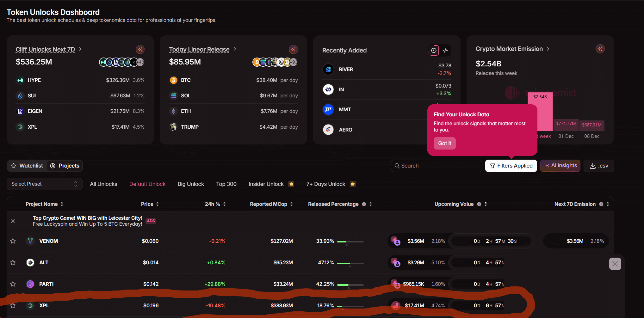Star VENOM to add it to watchlist
This screenshot has height=318, width=644.
(x=13, y=241)
